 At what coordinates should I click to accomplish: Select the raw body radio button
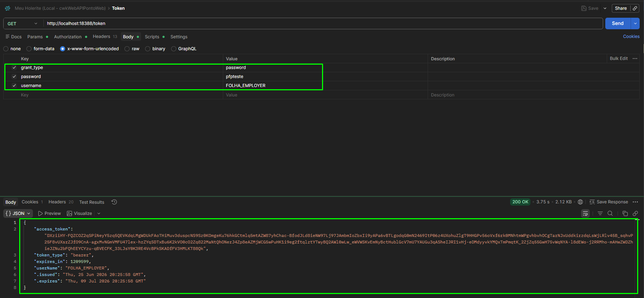[127, 49]
